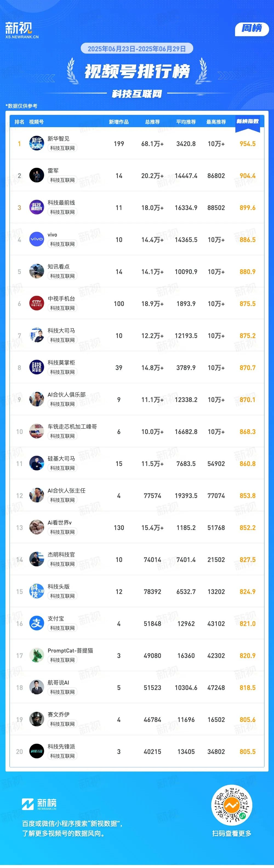The width and height of the screenshot is (274, 868).
Task: Click the 科技最前线 avatar icon
Action: click(36, 207)
